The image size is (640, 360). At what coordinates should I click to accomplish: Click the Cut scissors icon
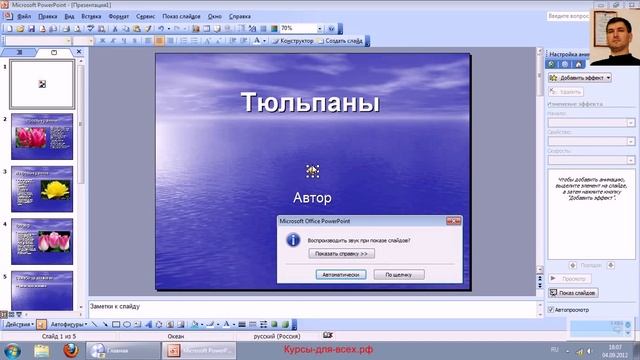tap(115, 29)
